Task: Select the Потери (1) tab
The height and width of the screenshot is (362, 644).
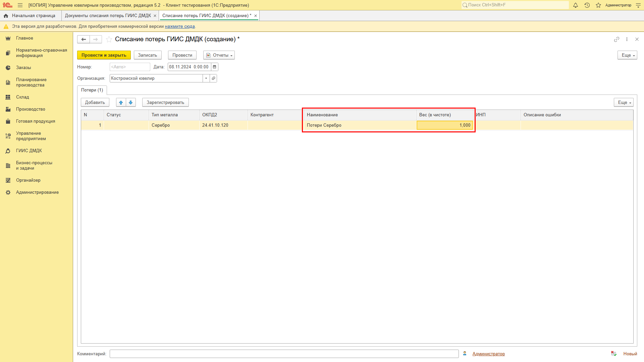Action: [x=92, y=90]
